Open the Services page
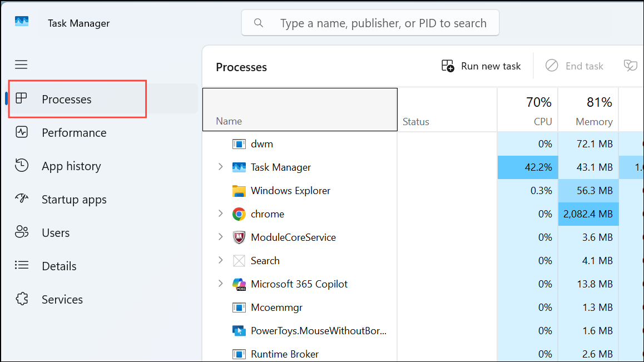 point(103,299)
